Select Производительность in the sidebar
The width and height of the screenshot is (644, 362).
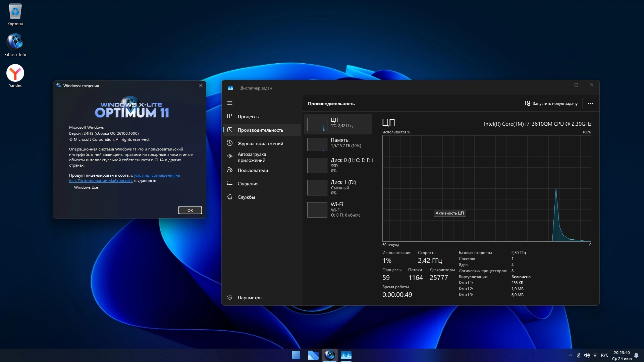tap(260, 130)
